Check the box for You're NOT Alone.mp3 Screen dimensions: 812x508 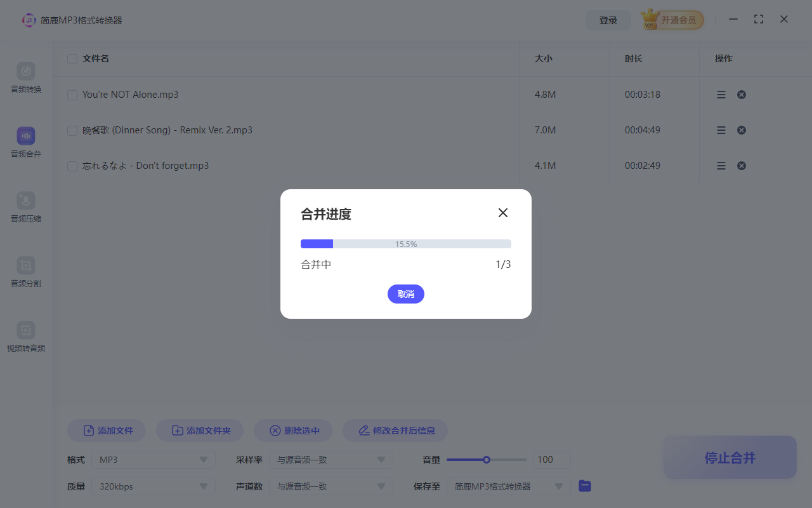72,95
